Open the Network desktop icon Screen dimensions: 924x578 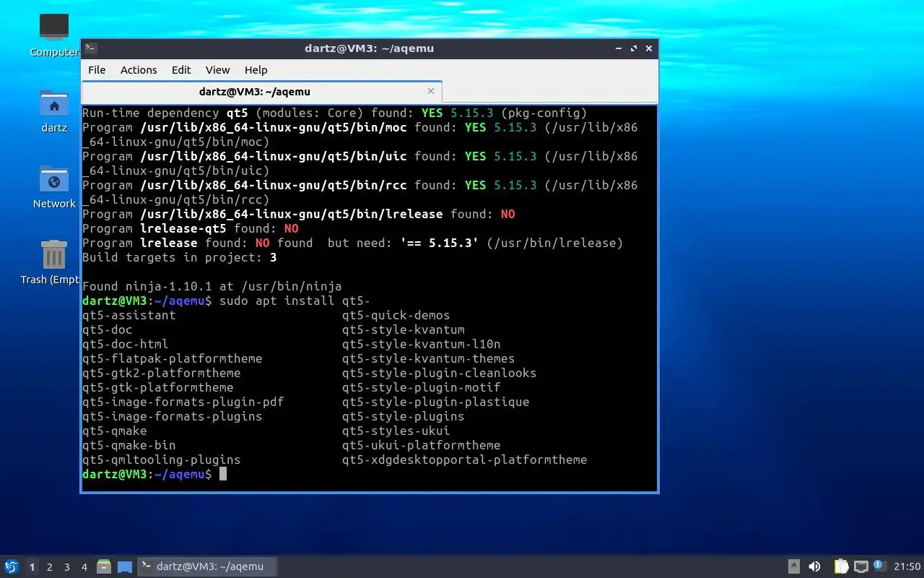54,186
